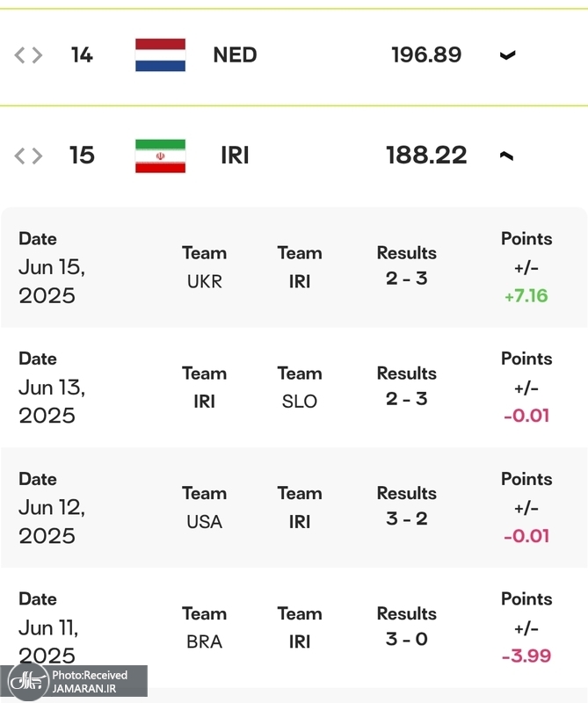Select the NED team name

[235, 55]
